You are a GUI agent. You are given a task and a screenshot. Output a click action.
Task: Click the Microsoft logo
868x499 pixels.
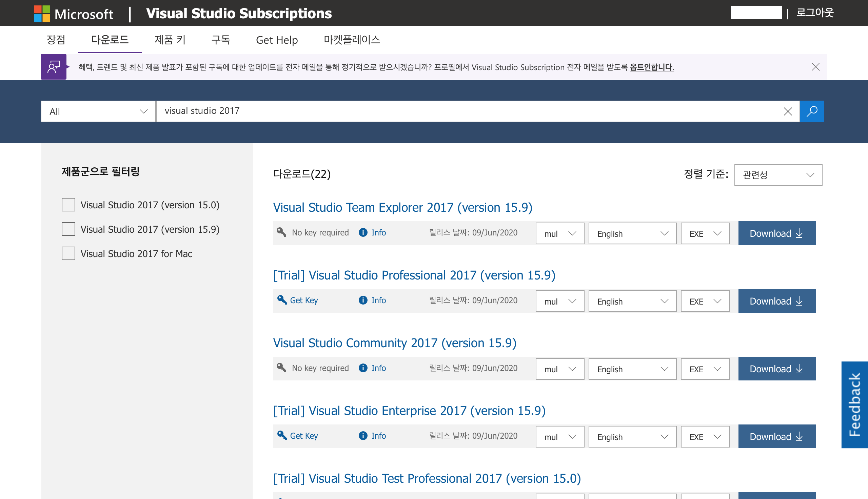[x=42, y=14]
